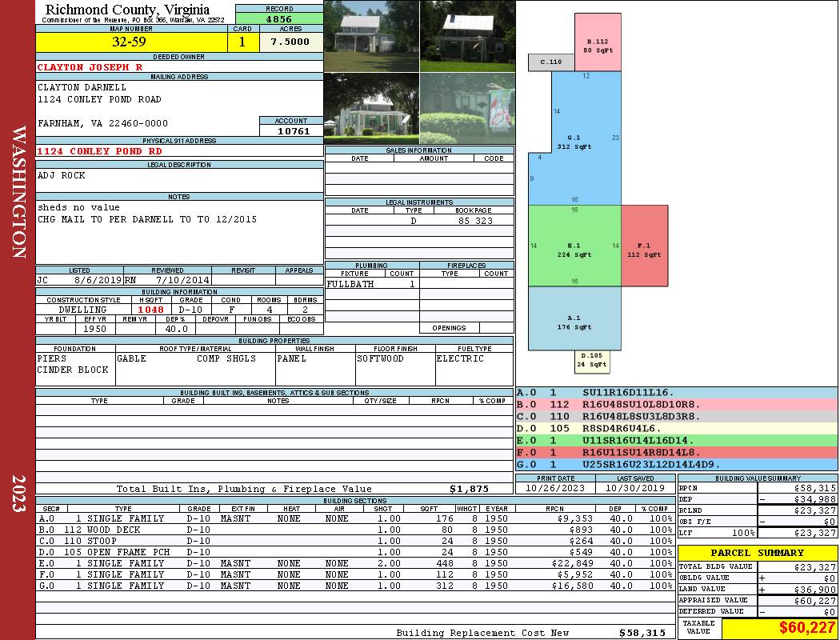840x640 pixels.
Task: Click legal description ADJ ROCK
Action: coord(61,175)
